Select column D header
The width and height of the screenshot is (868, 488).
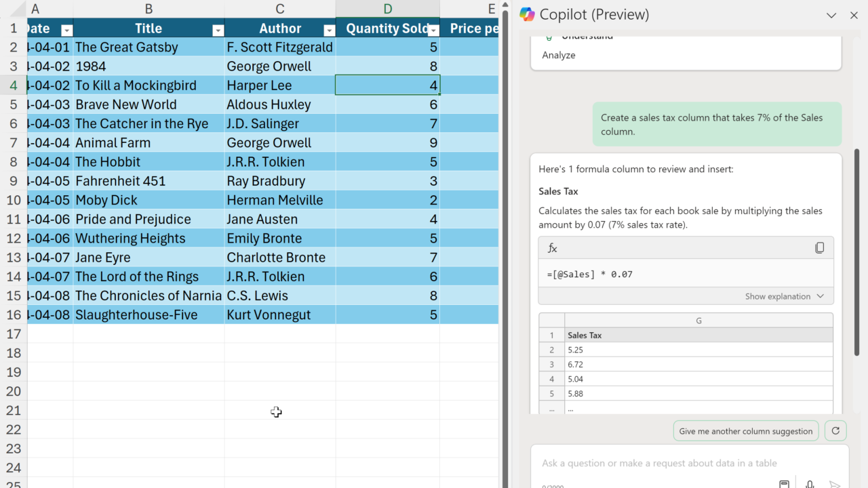[x=388, y=9]
